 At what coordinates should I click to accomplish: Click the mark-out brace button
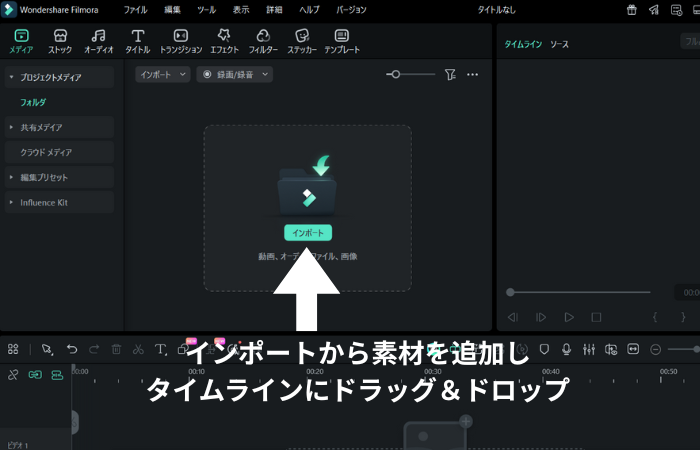[x=683, y=317]
